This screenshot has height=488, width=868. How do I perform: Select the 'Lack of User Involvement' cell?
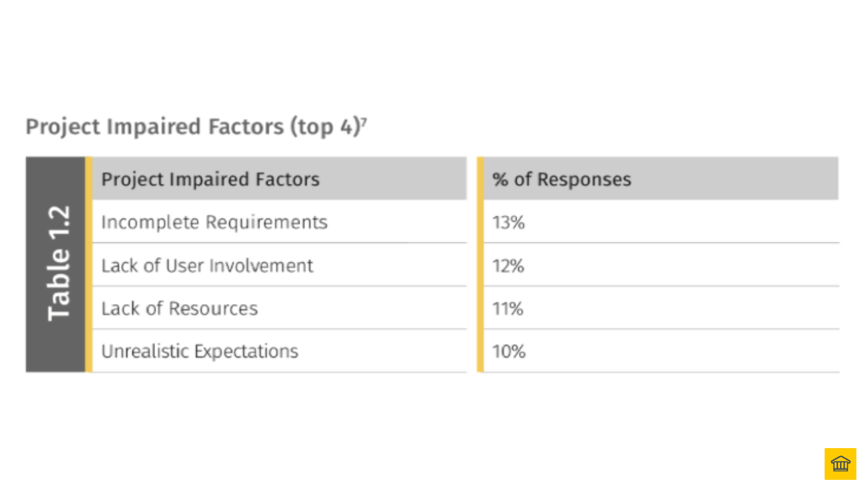207,266
